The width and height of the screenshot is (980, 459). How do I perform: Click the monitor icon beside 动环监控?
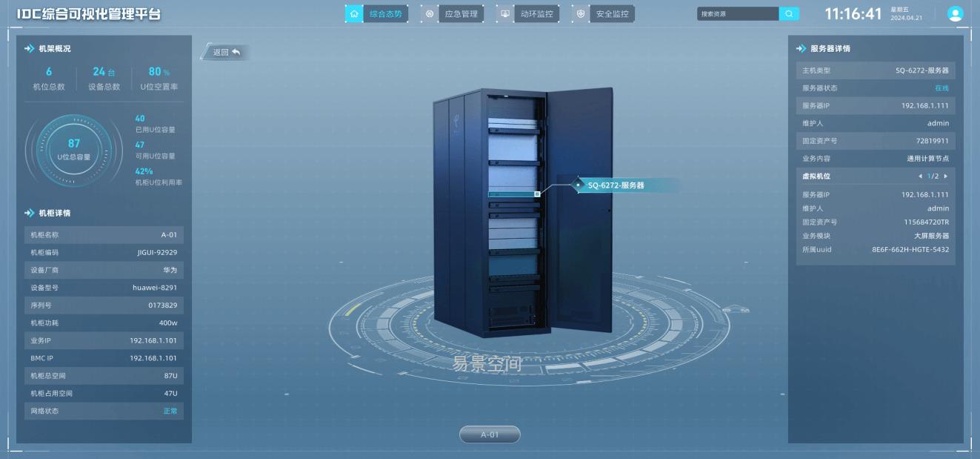(505, 13)
